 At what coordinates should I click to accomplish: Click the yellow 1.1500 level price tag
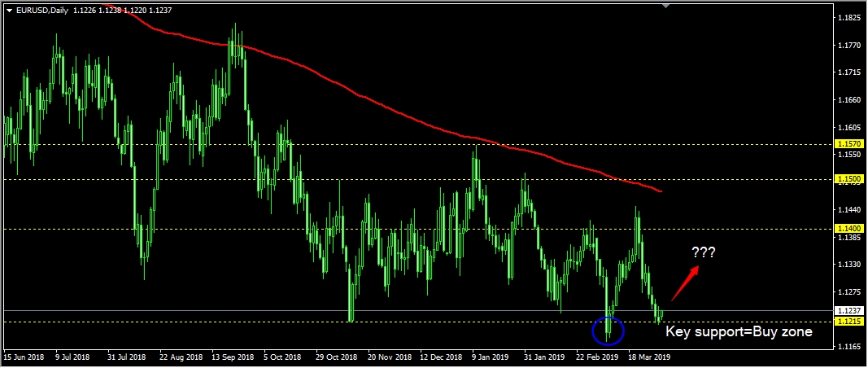(849, 180)
